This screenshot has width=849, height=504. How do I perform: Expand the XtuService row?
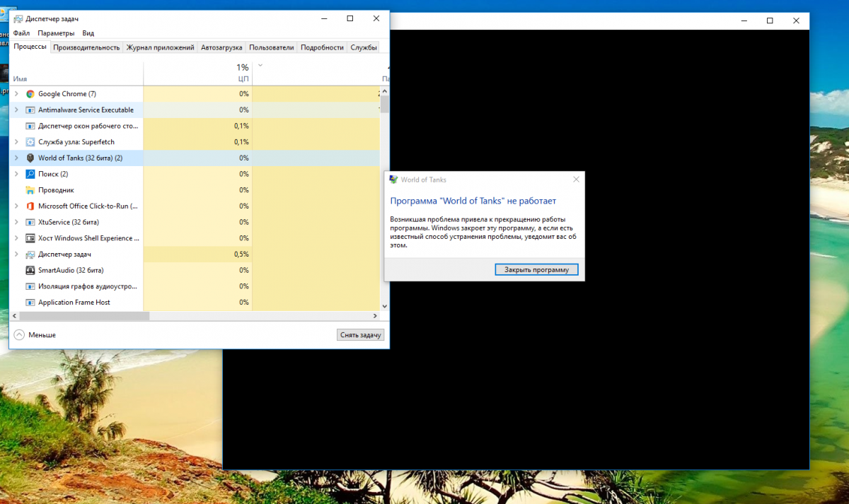coord(16,222)
